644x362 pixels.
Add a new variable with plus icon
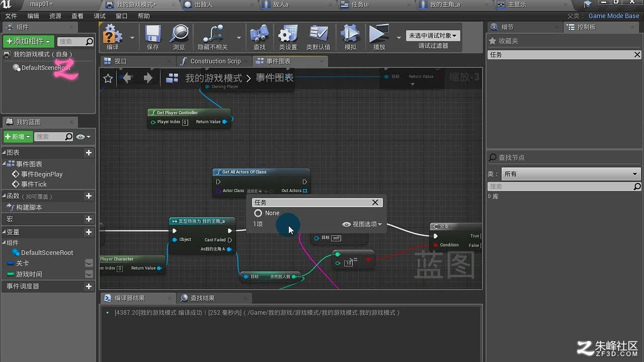coord(89,232)
